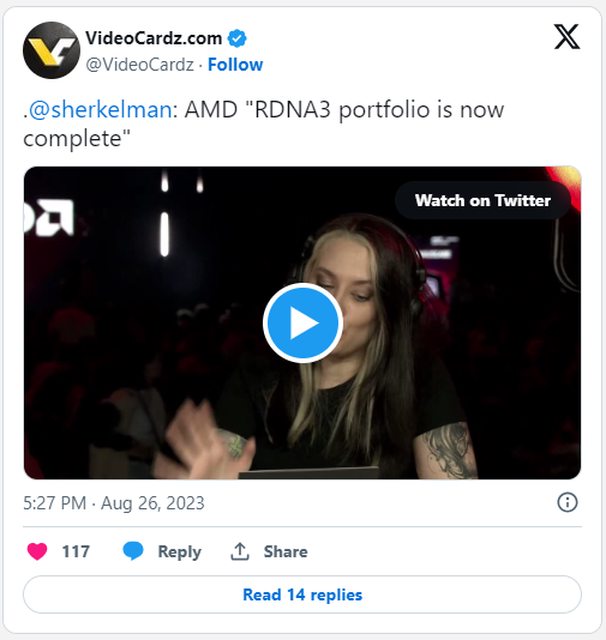The width and height of the screenshot is (606, 640).
Task: Click the Share label
Action: pyautogui.click(x=286, y=551)
